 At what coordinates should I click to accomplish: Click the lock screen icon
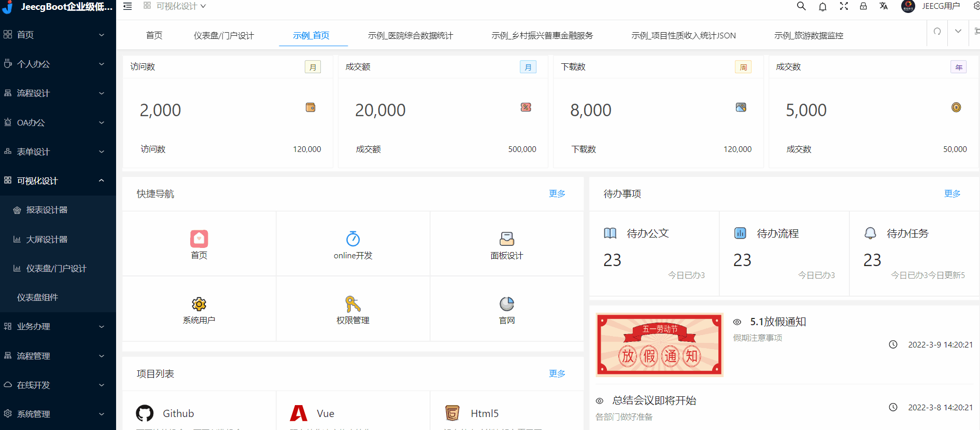pos(863,6)
